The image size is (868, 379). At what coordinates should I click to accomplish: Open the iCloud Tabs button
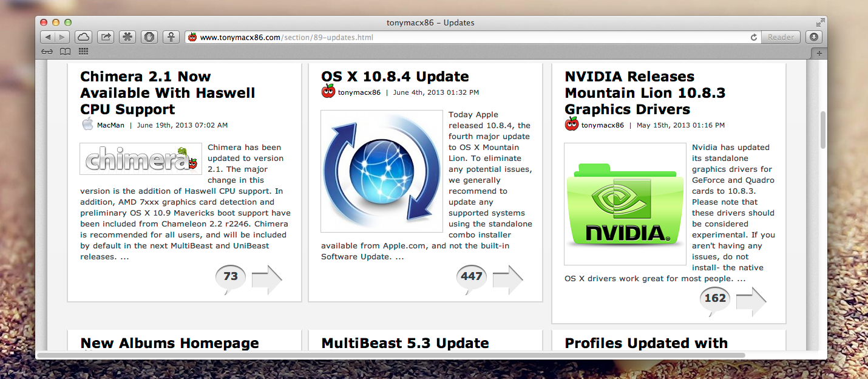83,37
